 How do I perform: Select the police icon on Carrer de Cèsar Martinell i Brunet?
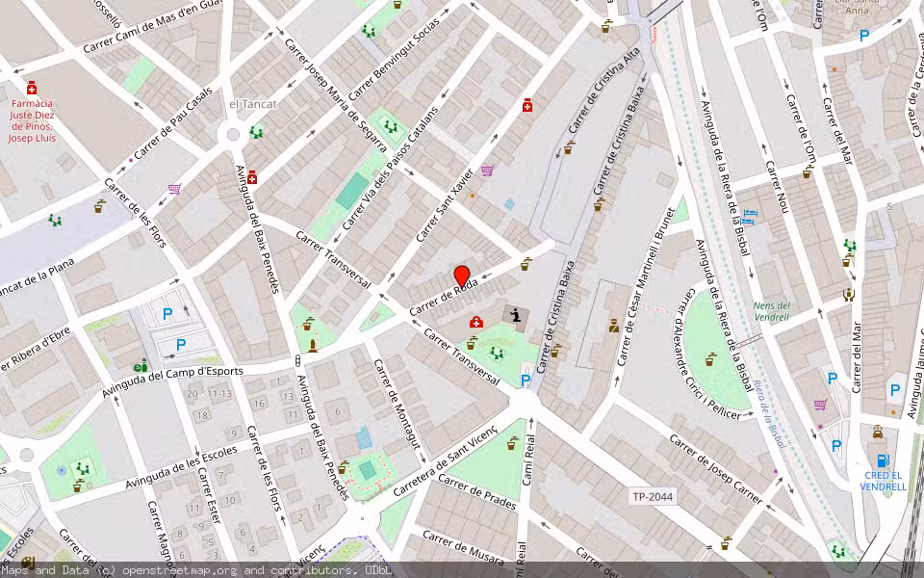[613, 326]
